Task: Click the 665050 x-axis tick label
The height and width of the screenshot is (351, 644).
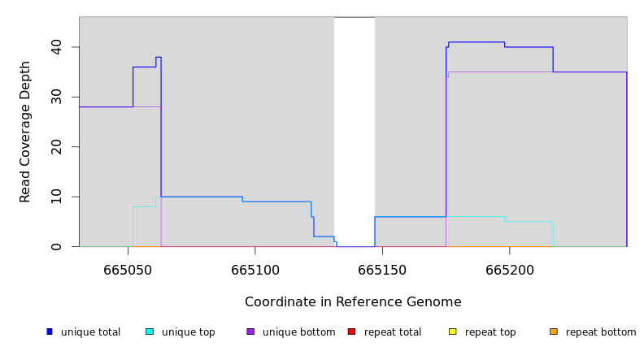Action: 128,271
